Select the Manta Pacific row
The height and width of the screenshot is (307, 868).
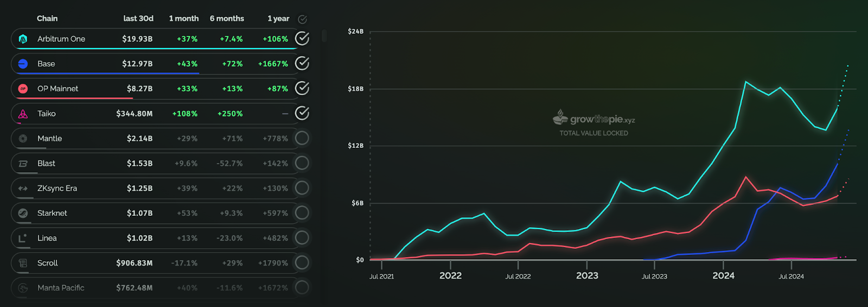[161, 287]
